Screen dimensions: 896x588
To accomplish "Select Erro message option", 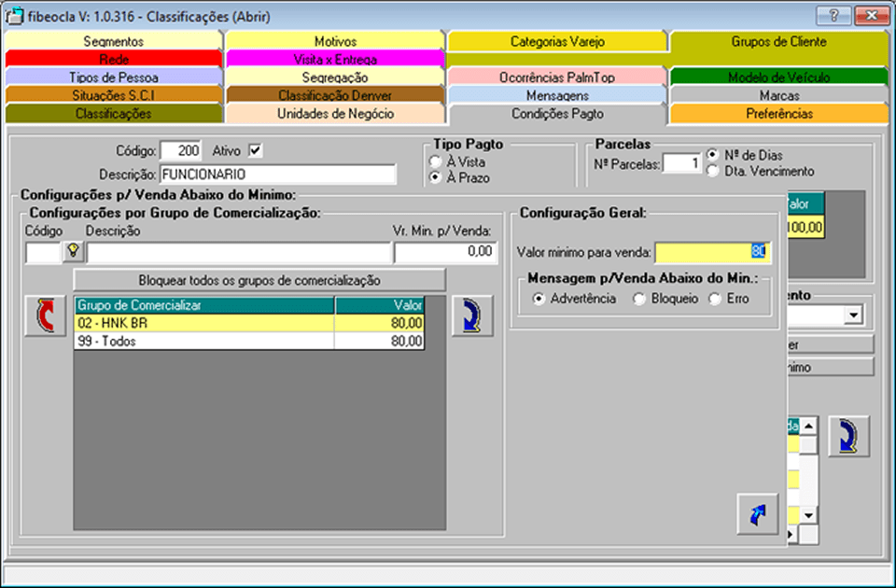I will pos(715,299).
